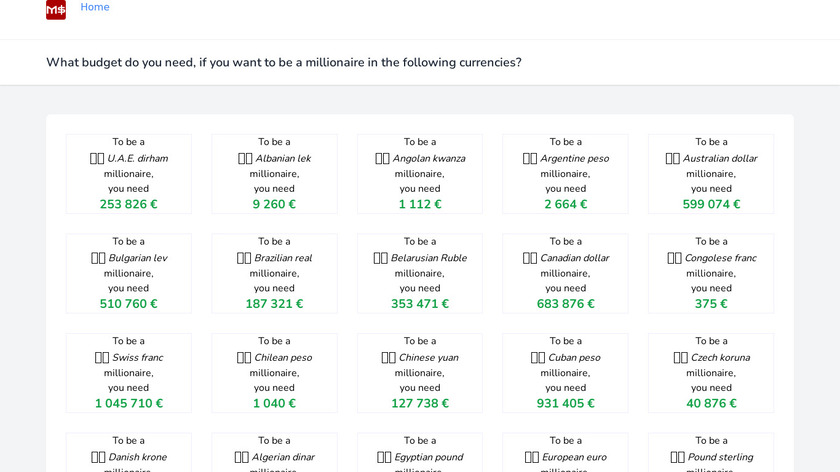Screen dimensions: 840x472
Task: Click the U.A.E. dirham flag icon
Action: [x=97, y=158]
